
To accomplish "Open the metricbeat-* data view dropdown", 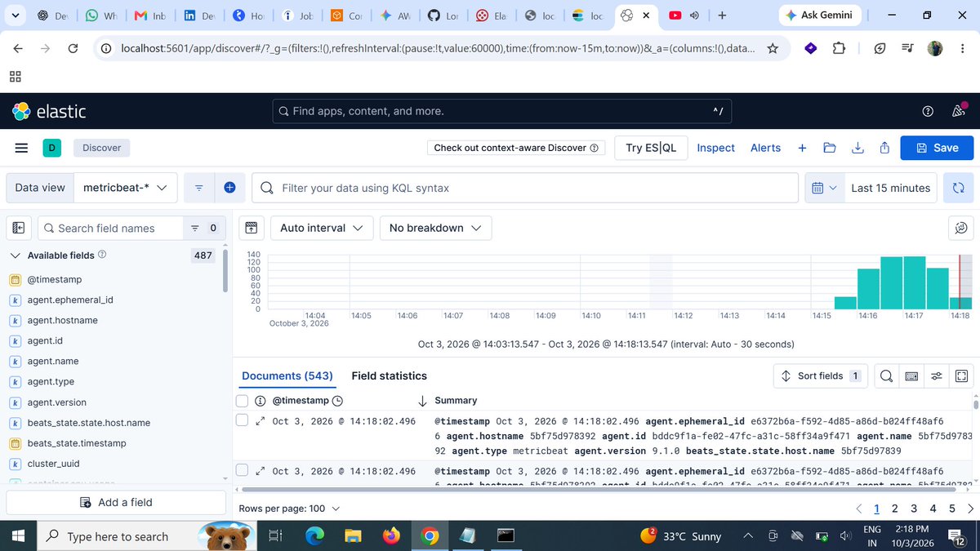I will [125, 188].
